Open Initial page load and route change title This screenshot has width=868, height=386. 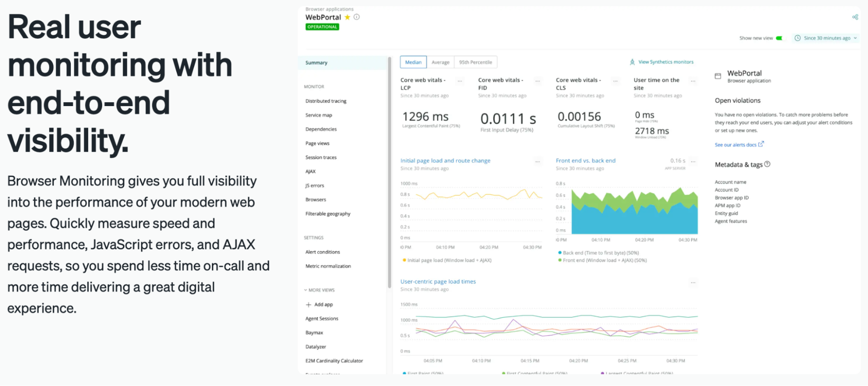point(445,161)
